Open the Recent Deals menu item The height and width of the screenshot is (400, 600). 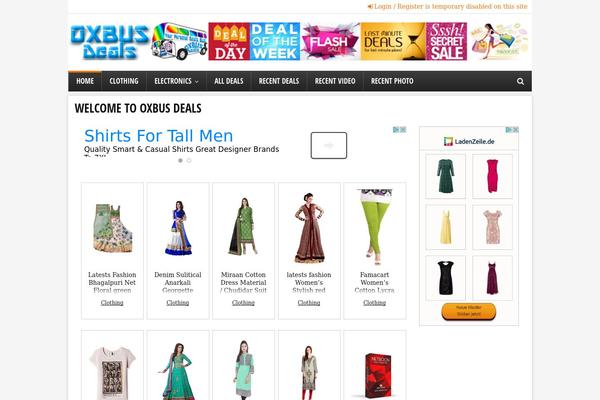279,81
